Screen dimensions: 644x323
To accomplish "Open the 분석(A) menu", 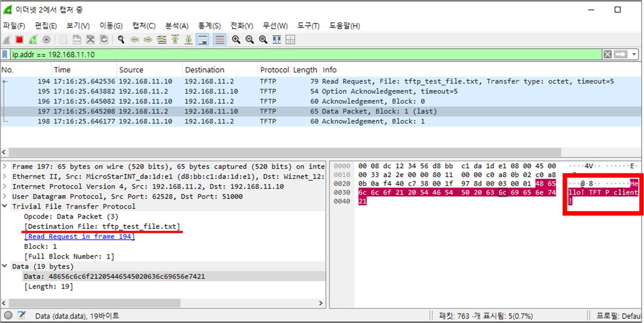I will point(177,26).
